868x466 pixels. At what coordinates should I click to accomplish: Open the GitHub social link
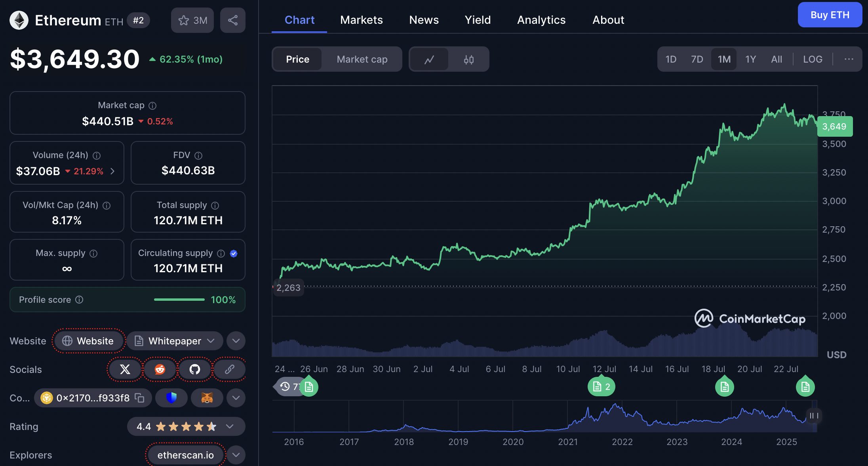click(x=195, y=369)
